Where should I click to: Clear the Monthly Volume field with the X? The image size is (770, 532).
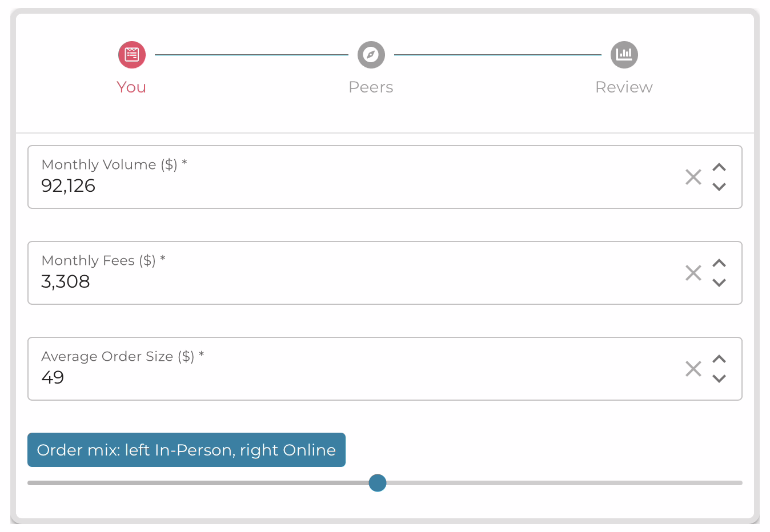click(x=693, y=177)
